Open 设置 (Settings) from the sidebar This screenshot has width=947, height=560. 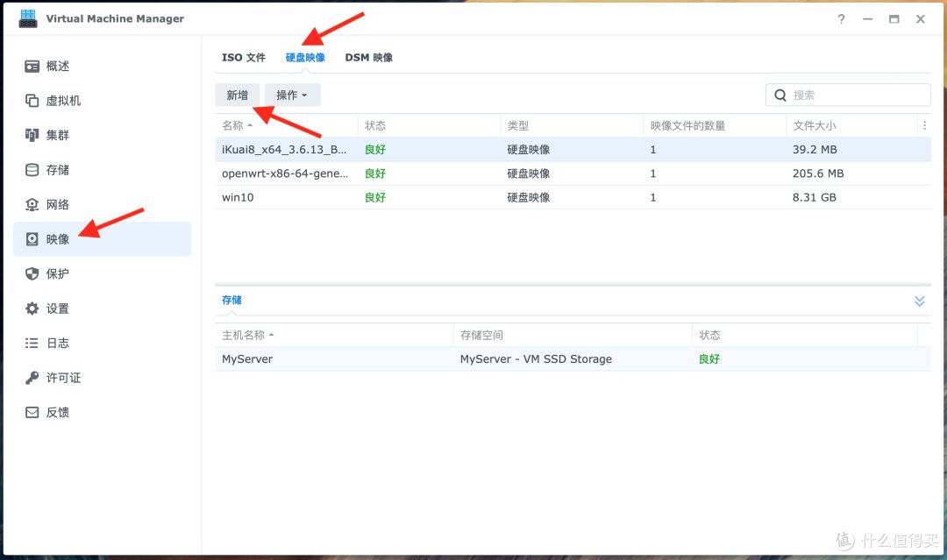point(57,308)
